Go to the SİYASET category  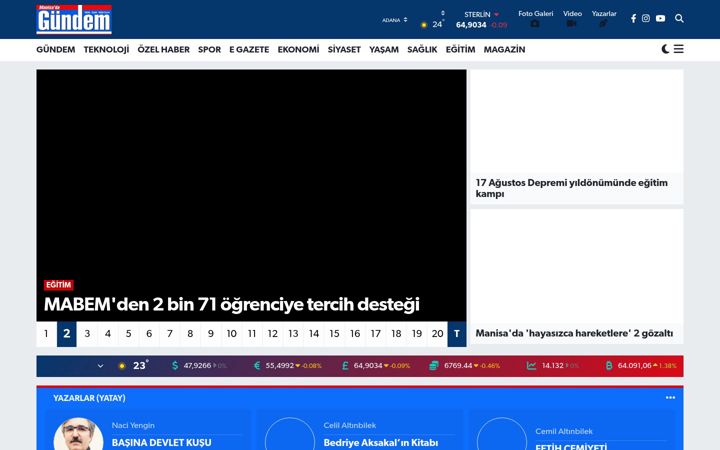[x=344, y=49]
